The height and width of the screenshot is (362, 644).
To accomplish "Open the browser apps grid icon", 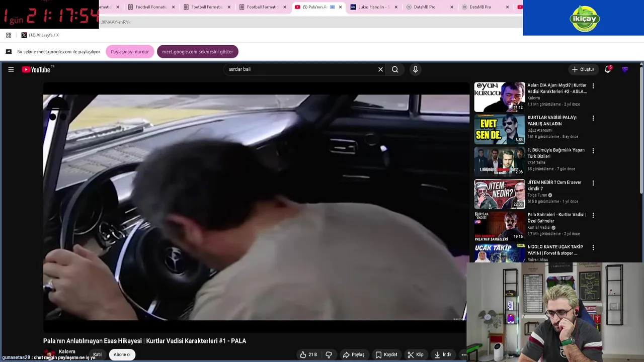I will 9,35.
